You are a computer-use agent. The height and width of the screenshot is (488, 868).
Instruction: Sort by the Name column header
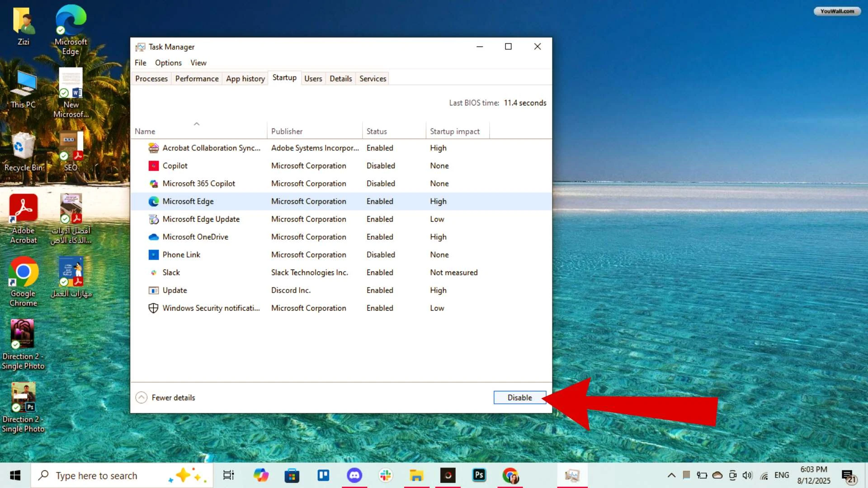point(199,131)
